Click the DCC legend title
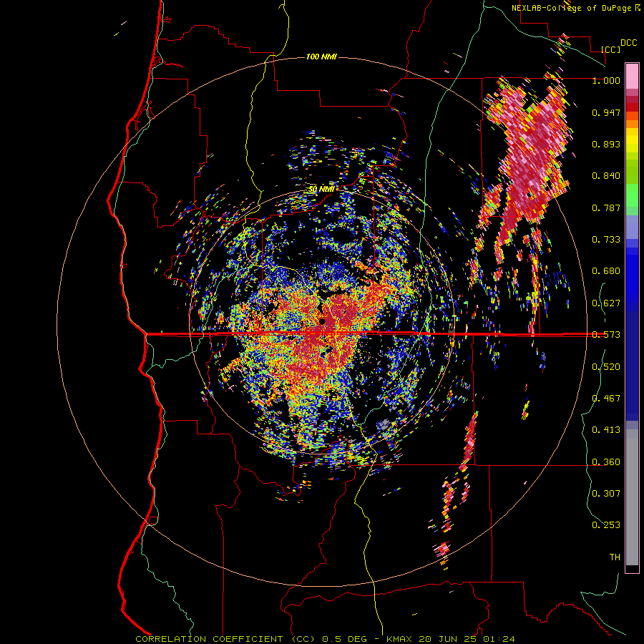 (628, 43)
